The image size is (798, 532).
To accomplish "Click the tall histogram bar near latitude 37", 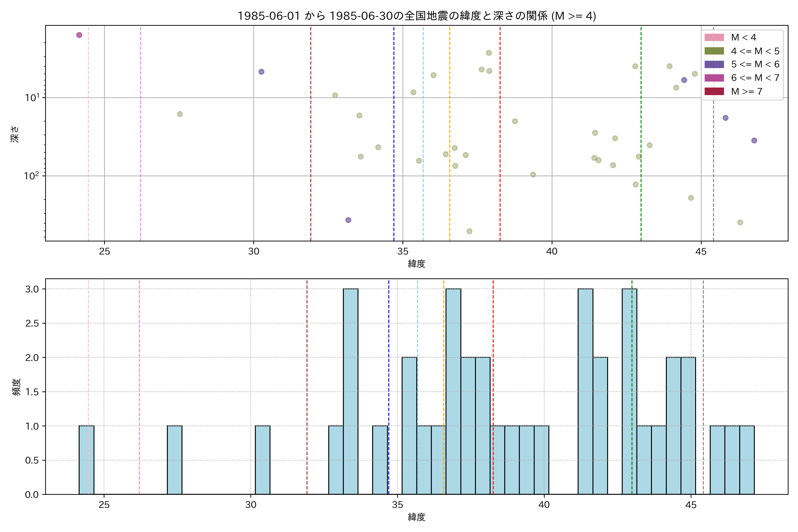I will click(453, 391).
